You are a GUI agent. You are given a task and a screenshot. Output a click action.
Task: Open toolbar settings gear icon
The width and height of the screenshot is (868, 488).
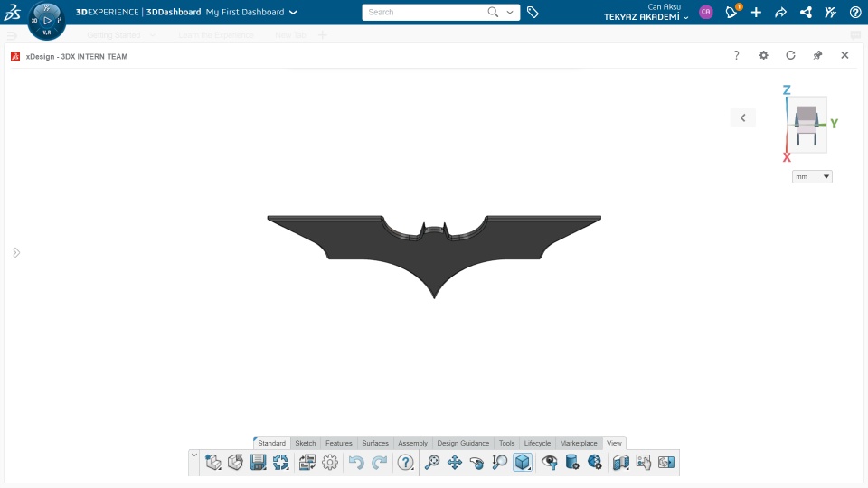click(330, 462)
